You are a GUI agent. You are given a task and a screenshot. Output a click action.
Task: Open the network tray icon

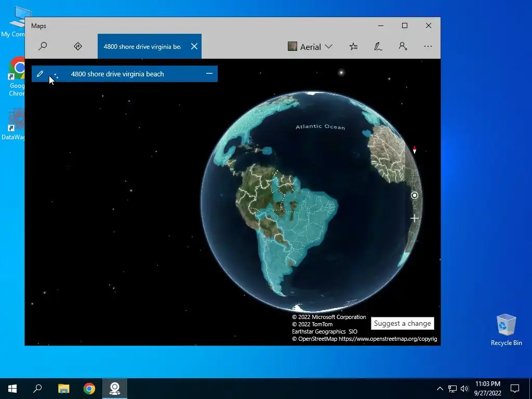(x=453, y=389)
